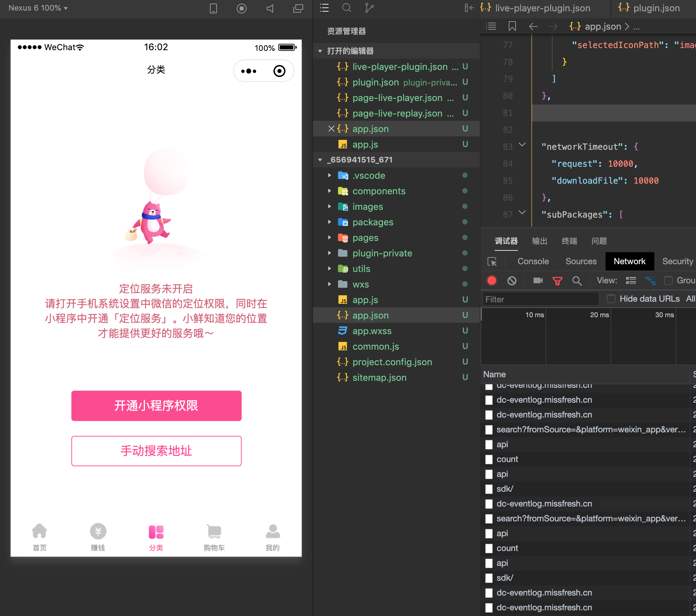The image size is (696, 616).
Task: Open the search magnifier in sidebar
Action: coord(347,8)
